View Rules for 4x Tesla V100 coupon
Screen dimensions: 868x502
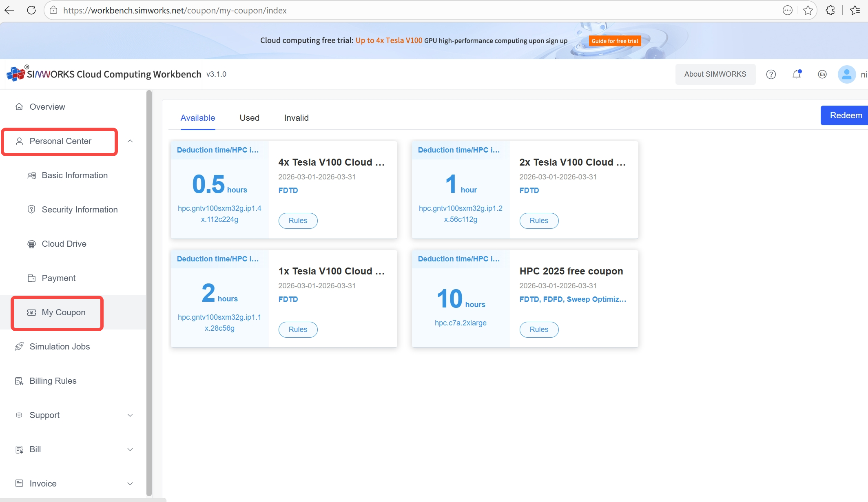pyautogui.click(x=298, y=221)
